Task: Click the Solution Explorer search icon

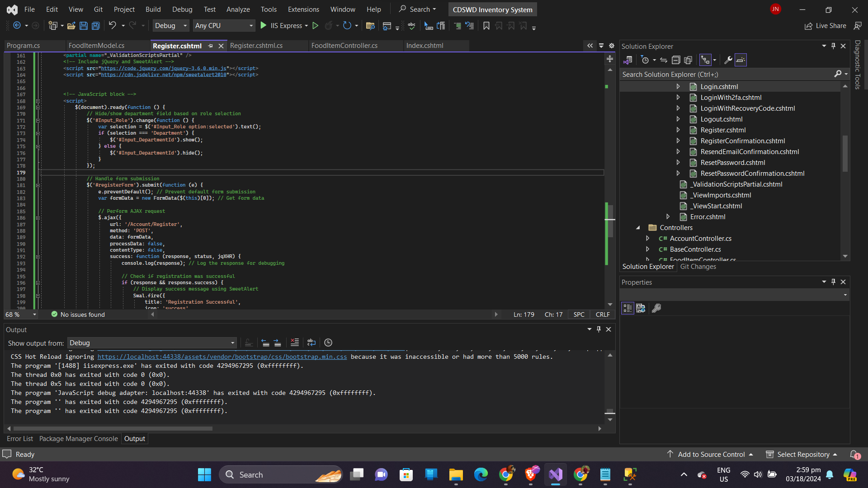Action: [x=838, y=74]
